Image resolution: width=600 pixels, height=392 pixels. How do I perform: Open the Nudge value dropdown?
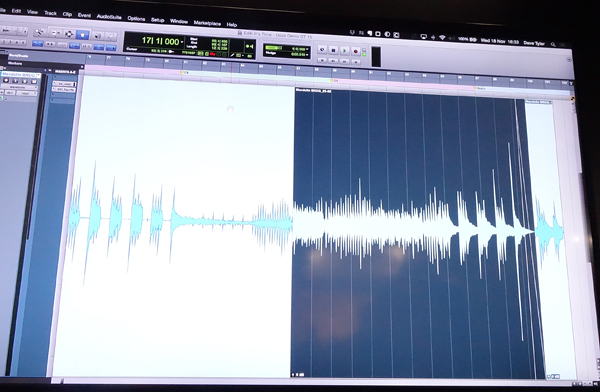307,54
